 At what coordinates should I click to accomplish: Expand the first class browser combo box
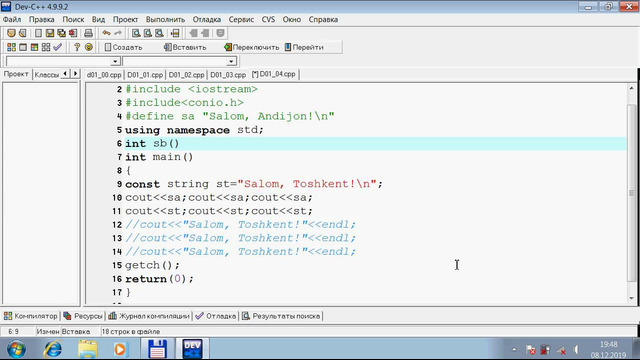tap(115, 61)
